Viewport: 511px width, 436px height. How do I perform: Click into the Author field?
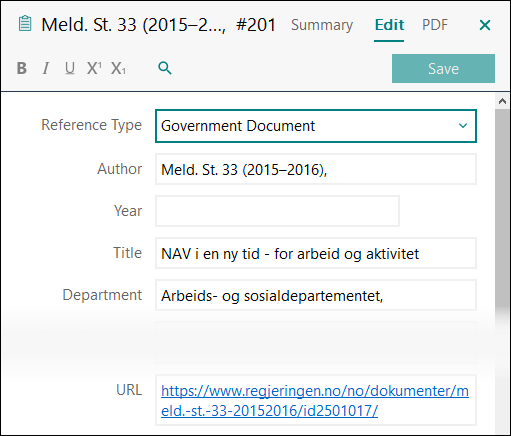[x=316, y=169]
